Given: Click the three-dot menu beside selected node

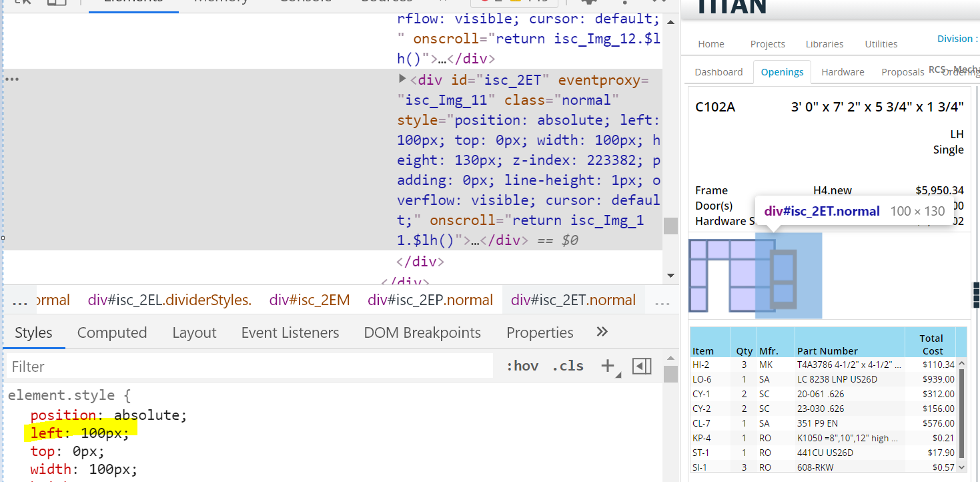Looking at the screenshot, I should [12, 79].
